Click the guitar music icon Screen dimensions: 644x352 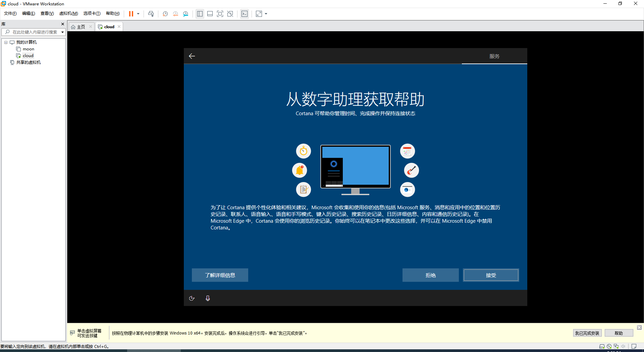point(412,170)
